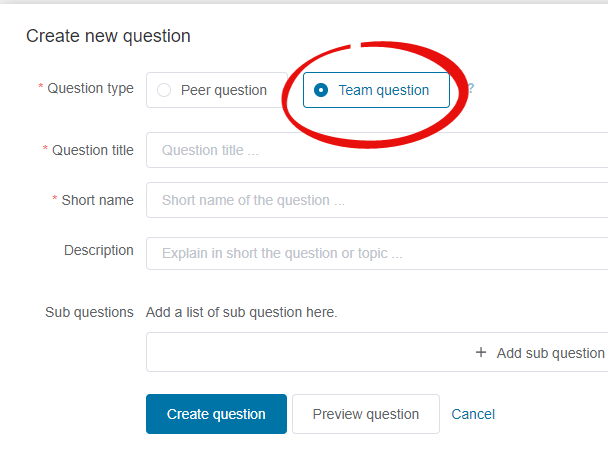Click the Create new question heading
This screenshot has height=455, width=608.
[x=108, y=36]
